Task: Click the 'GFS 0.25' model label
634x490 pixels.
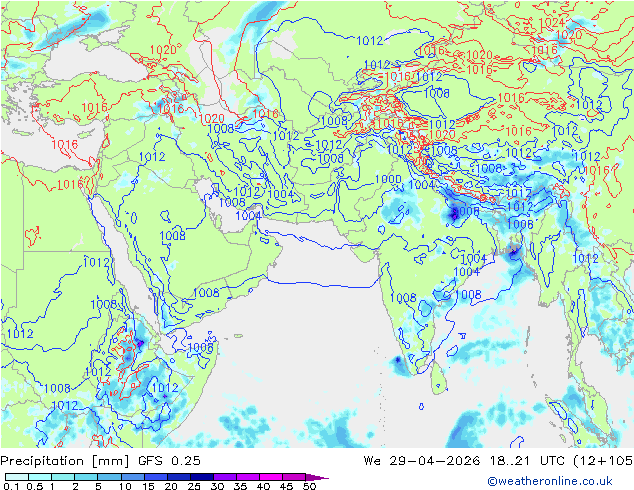Action: coord(169,461)
